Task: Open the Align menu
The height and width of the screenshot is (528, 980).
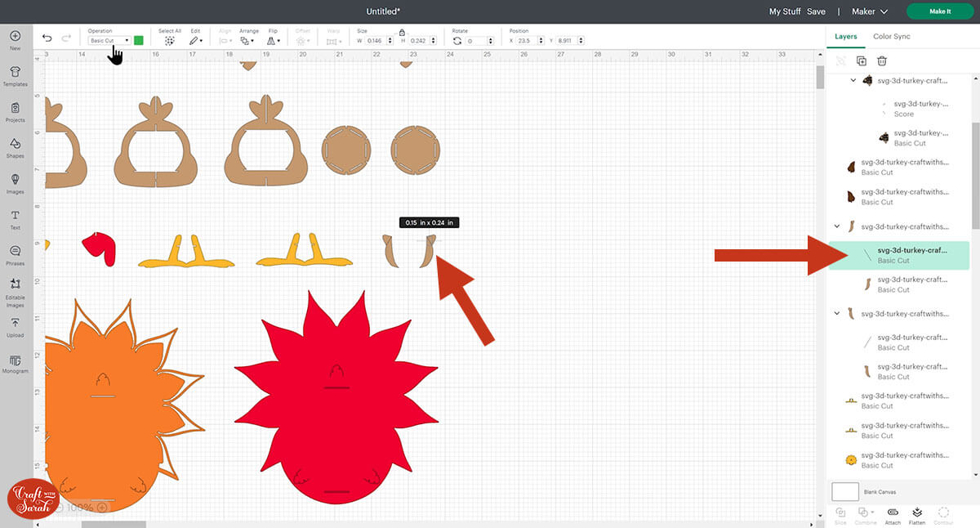Action: tap(223, 40)
